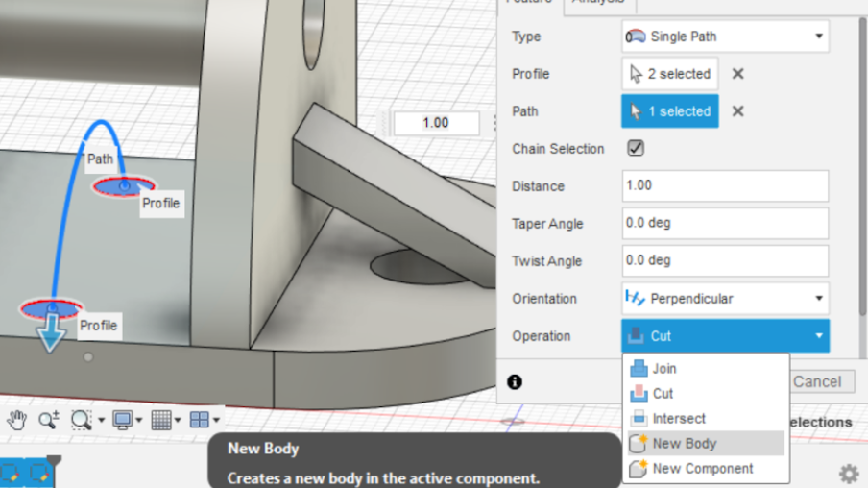Click the Twist Angle input field
The height and width of the screenshot is (488, 868).
pyautogui.click(x=725, y=260)
